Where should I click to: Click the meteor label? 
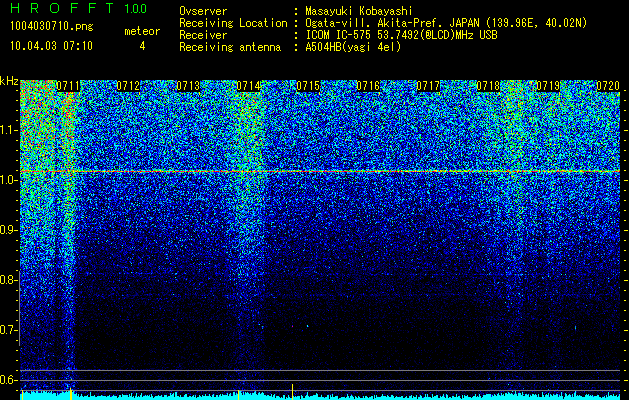(x=142, y=31)
